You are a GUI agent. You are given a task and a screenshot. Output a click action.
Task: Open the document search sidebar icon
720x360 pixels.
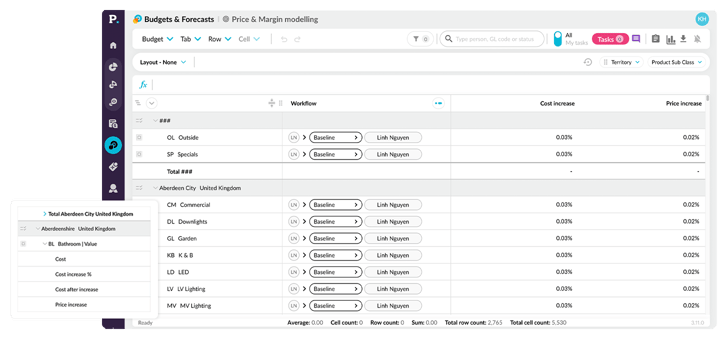(113, 123)
